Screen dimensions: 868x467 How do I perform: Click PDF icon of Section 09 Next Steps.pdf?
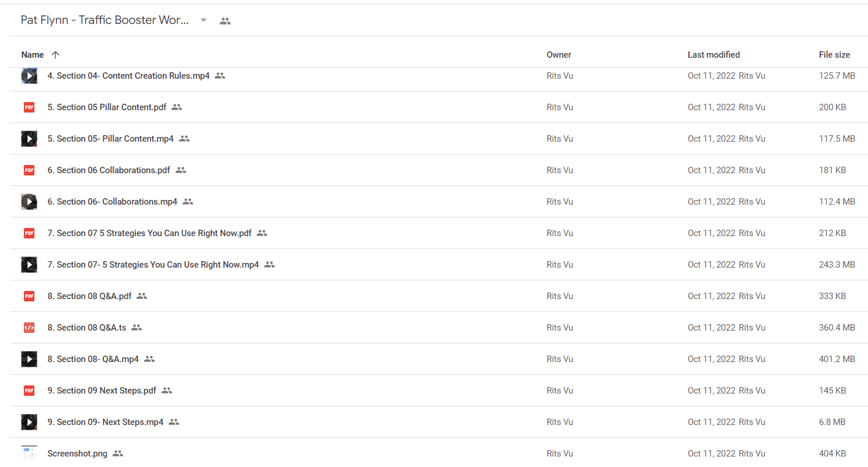click(x=29, y=391)
